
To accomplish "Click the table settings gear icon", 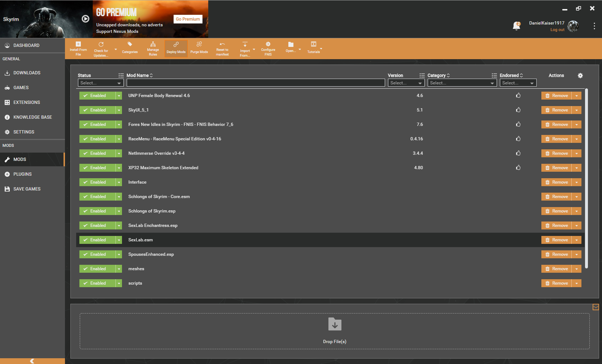I will click(x=580, y=76).
